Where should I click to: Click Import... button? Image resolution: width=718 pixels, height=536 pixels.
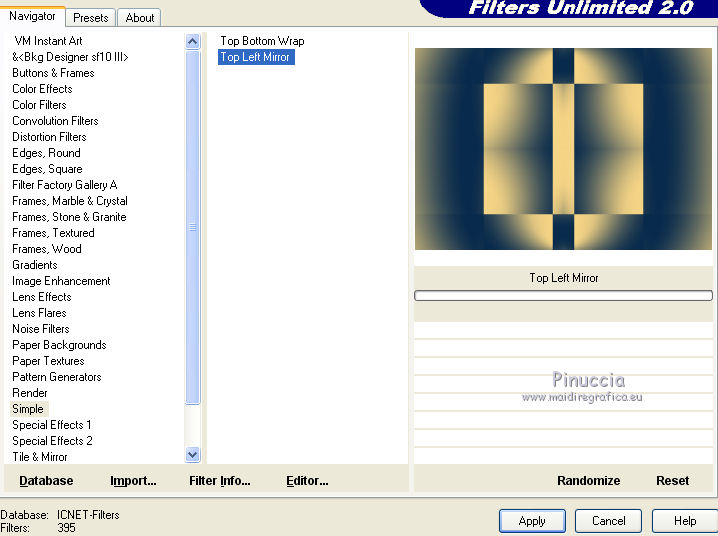[x=133, y=481]
